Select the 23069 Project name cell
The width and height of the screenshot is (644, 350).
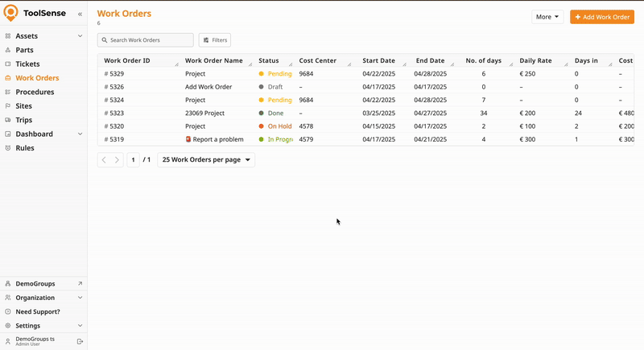(205, 113)
